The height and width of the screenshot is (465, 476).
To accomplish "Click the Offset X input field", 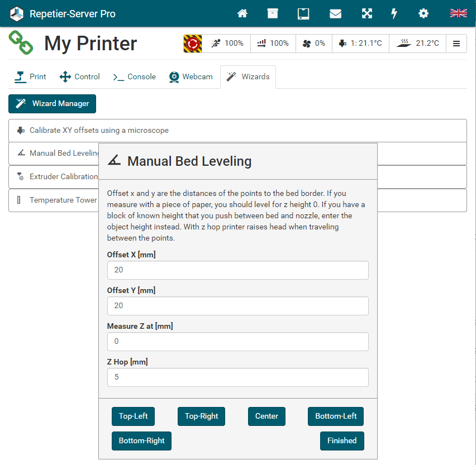I will click(x=237, y=270).
